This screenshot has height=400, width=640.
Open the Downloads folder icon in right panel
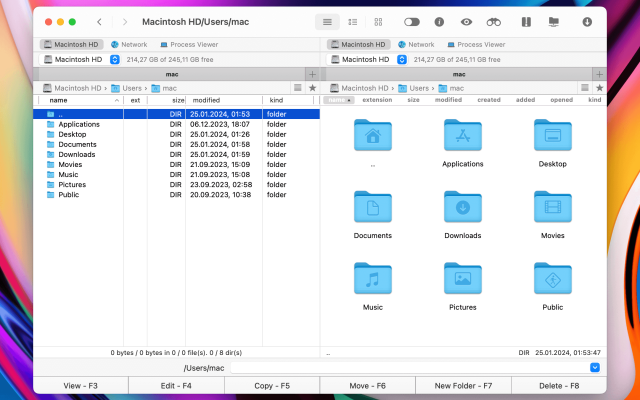[x=463, y=207]
